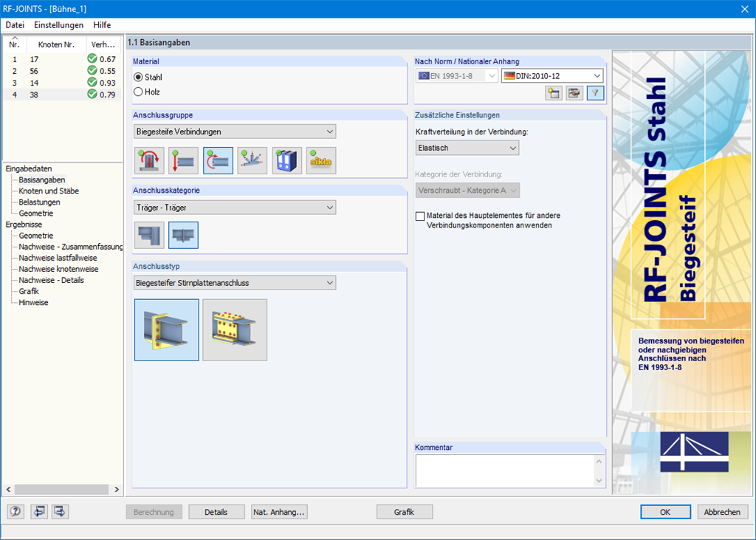Screen dimensions: 756x540
Task: Open the EN 1993-1-8 standard dropdown
Action: tap(456, 76)
